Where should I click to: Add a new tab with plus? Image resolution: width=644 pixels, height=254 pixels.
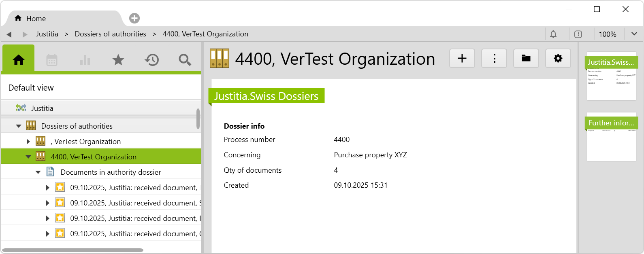[134, 18]
